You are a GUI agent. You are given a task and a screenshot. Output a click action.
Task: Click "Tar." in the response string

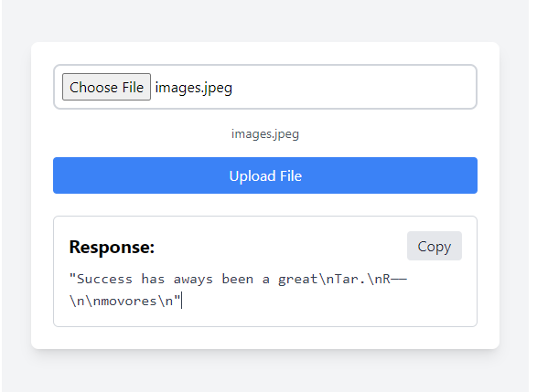350,279
